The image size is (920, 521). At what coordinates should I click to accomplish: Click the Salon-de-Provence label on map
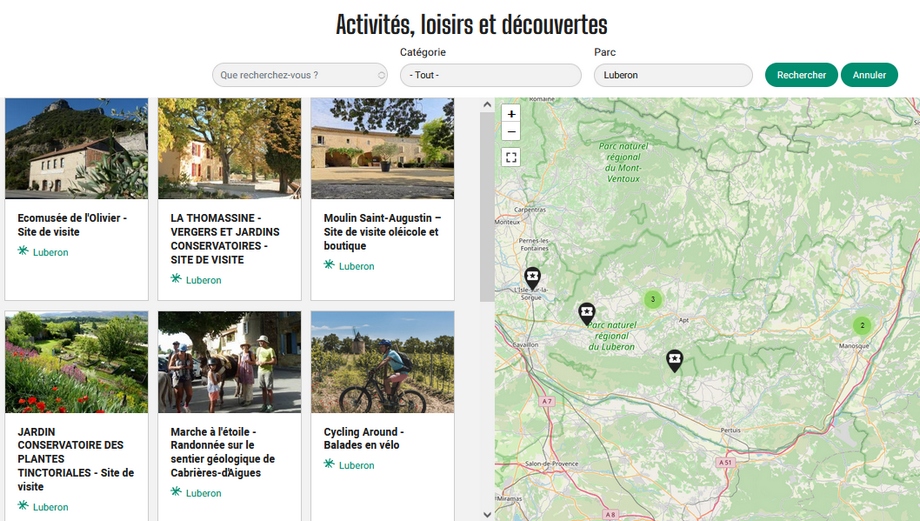pos(552,464)
